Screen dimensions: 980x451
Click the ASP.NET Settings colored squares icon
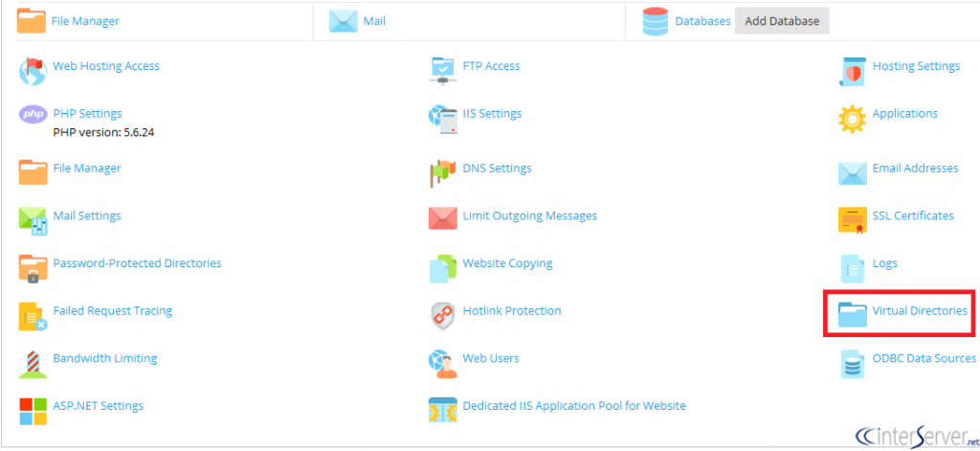tap(33, 411)
